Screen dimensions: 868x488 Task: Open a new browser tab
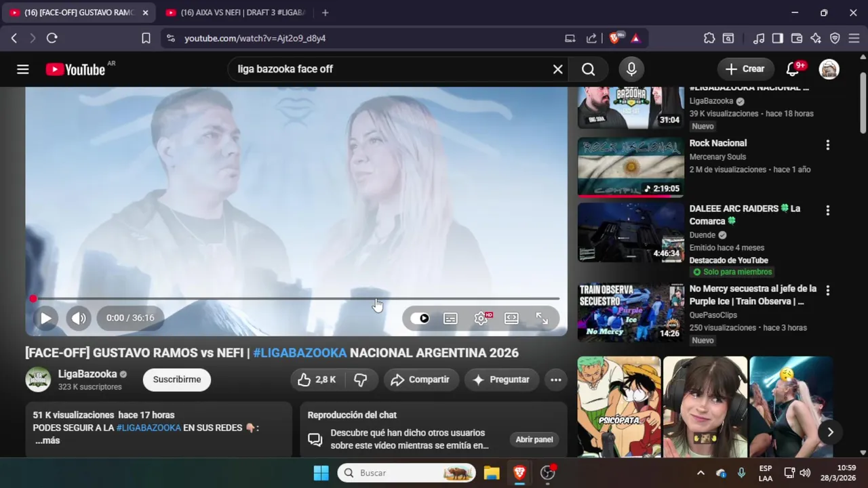point(325,13)
